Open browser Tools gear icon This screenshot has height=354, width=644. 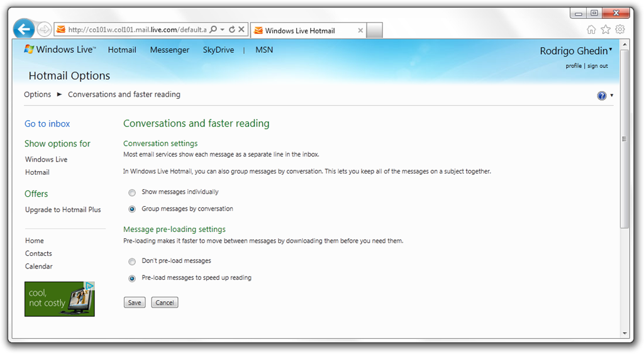tap(620, 30)
